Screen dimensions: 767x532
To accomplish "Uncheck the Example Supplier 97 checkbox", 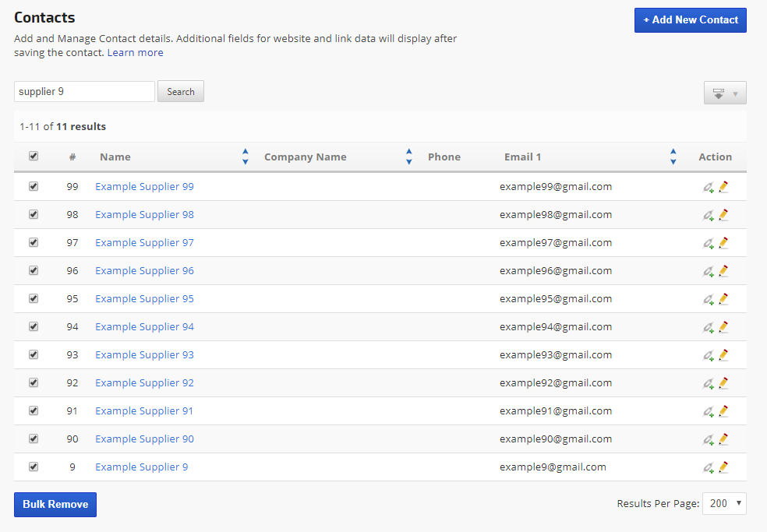I will coord(34,242).
